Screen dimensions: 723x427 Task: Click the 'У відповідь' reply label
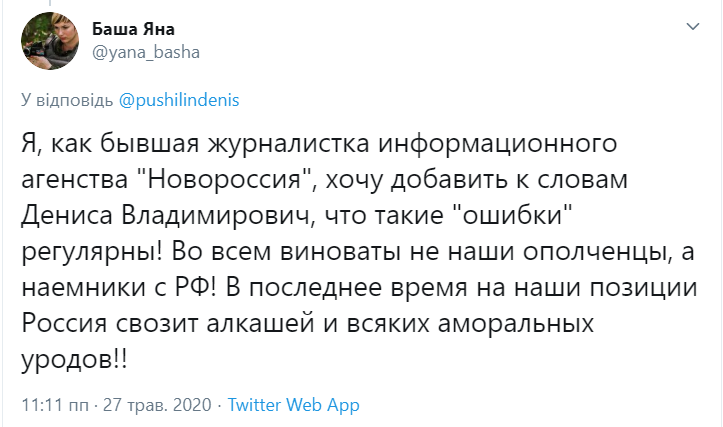67,100
